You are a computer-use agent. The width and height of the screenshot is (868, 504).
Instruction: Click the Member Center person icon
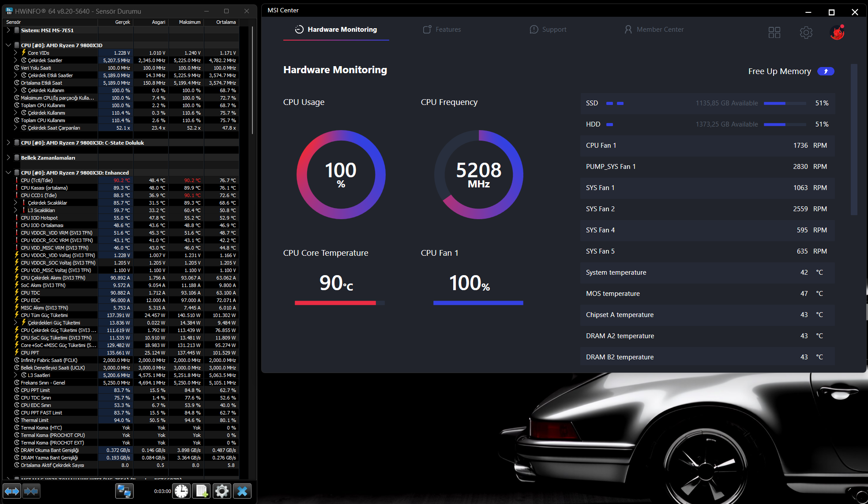[628, 30]
